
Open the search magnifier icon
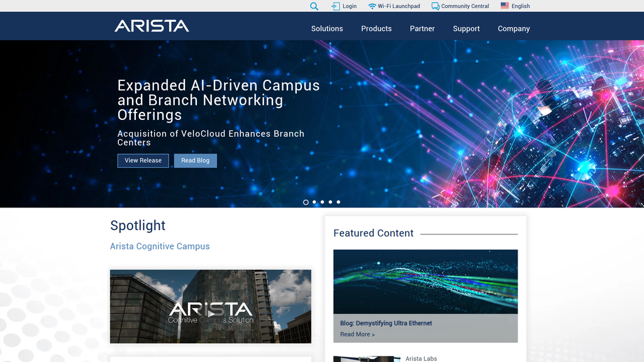314,6
